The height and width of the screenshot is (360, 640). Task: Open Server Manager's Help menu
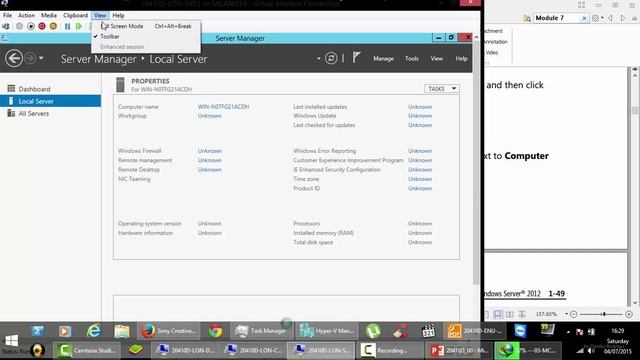pos(461,58)
